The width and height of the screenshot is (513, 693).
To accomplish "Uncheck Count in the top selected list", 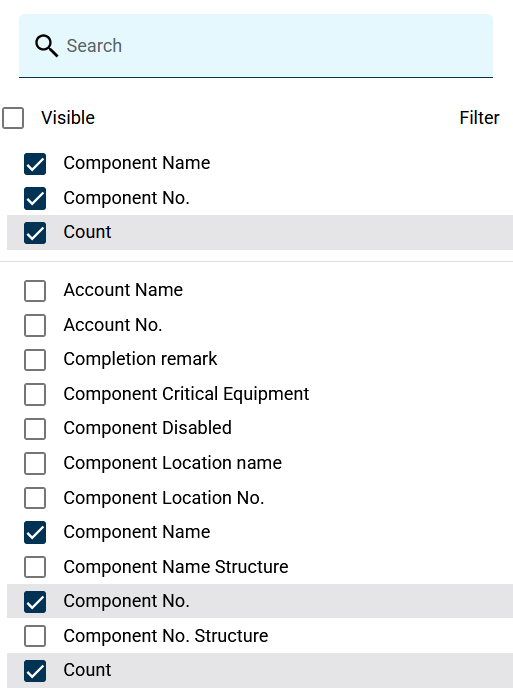I will click(x=35, y=233).
